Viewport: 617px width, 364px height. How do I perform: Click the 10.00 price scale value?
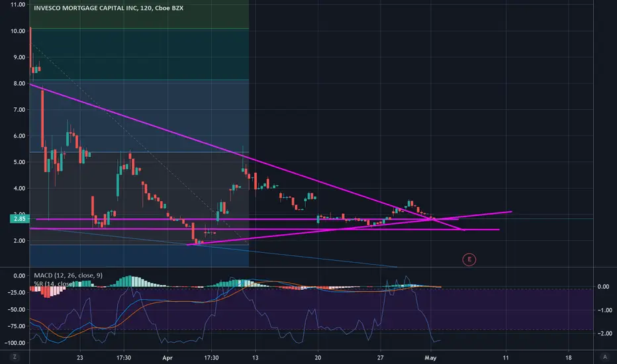pos(18,31)
